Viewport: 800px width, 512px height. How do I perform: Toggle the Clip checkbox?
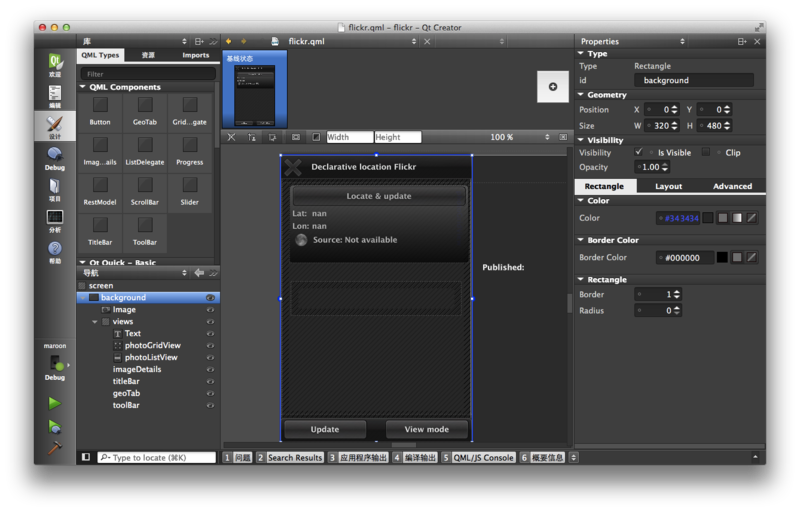click(x=706, y=152)
